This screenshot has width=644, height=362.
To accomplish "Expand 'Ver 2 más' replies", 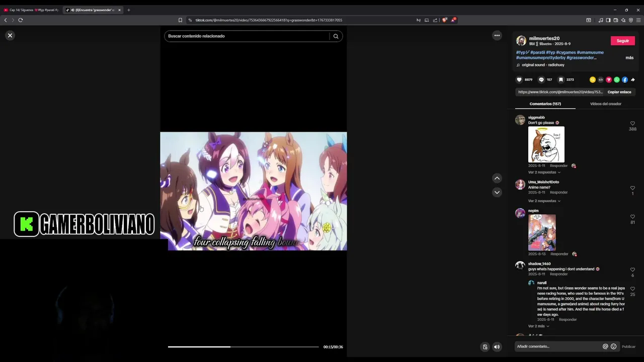I will 538,326.
